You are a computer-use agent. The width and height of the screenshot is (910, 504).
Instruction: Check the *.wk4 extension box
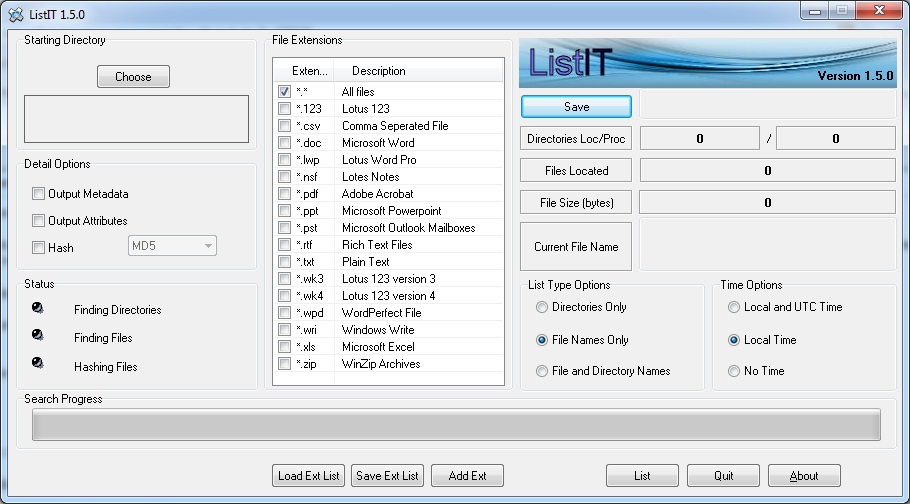pyautogui.click(x=284, y=296)
